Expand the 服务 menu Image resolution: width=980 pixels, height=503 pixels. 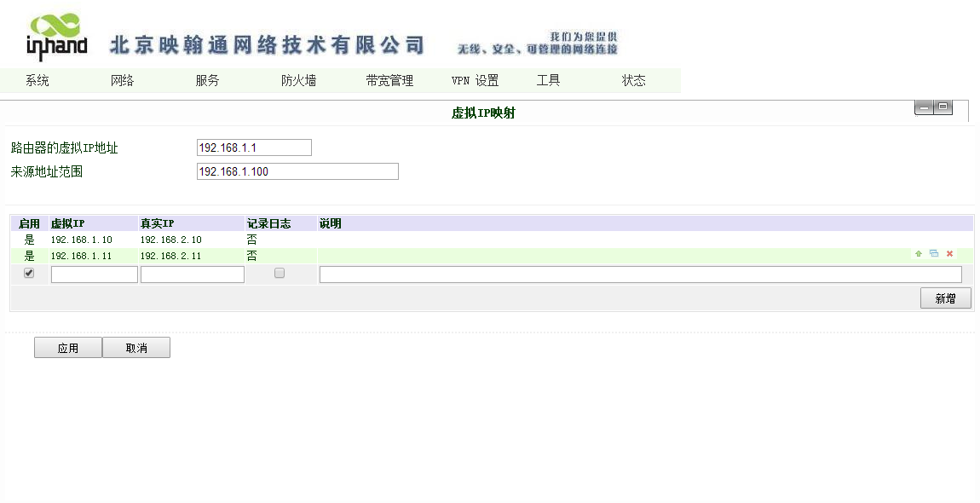[x=208, y=81]
